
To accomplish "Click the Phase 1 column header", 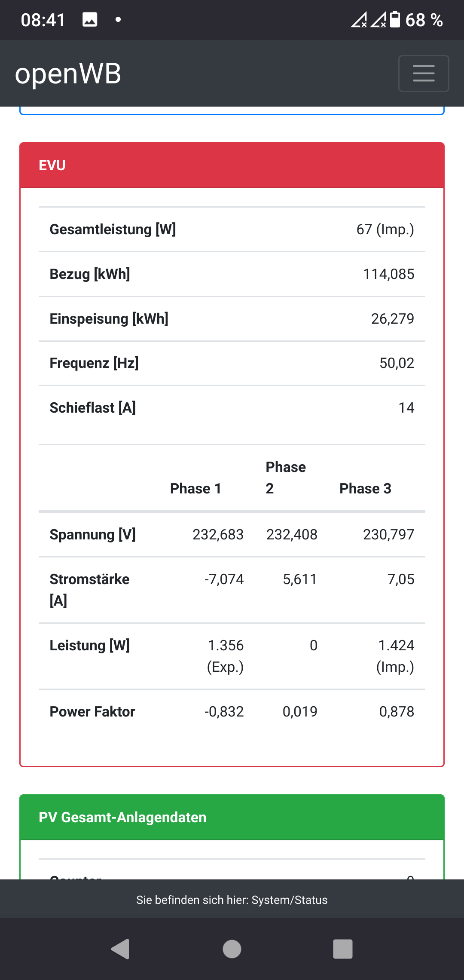I will pyautogui.click(x=195, y=489).
